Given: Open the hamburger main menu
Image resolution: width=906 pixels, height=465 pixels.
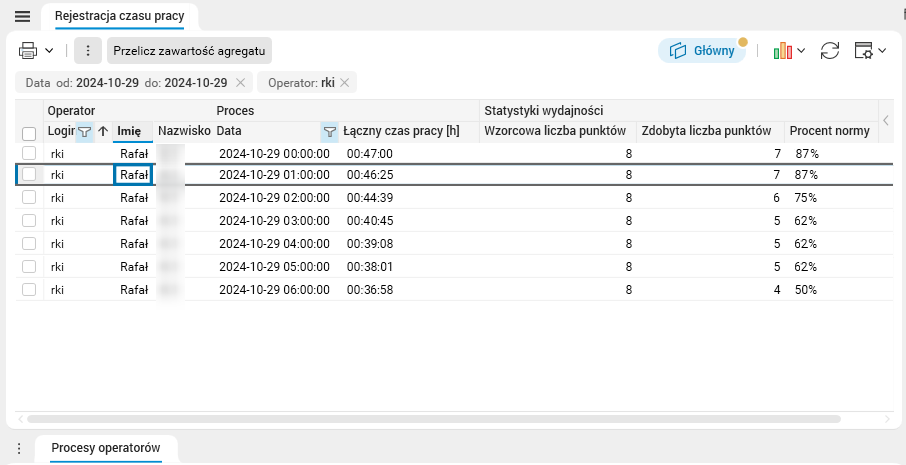Looking at the screenshot, I should pyautogui.click(x=23, y=16).
